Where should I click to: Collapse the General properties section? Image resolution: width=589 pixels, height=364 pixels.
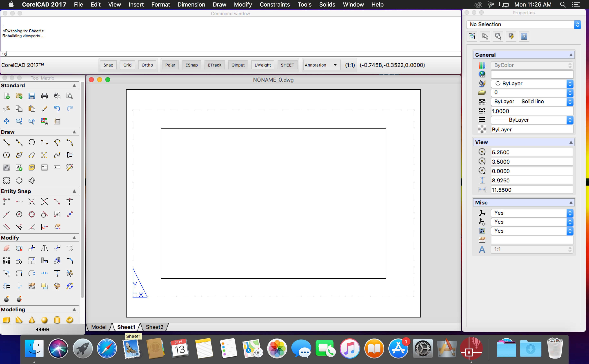tap(571, 55)
